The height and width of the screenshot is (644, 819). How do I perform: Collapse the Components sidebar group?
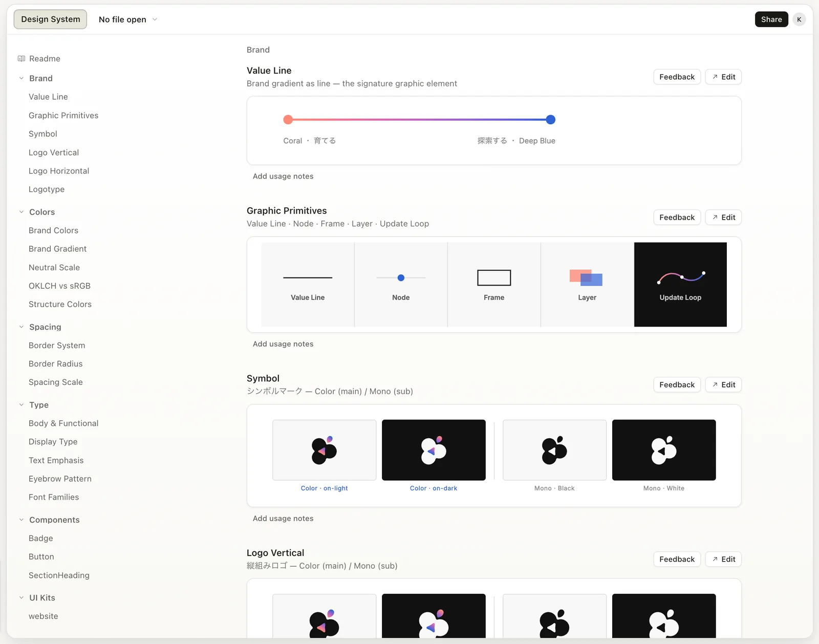pyautogui.click(x=21, y=520)
